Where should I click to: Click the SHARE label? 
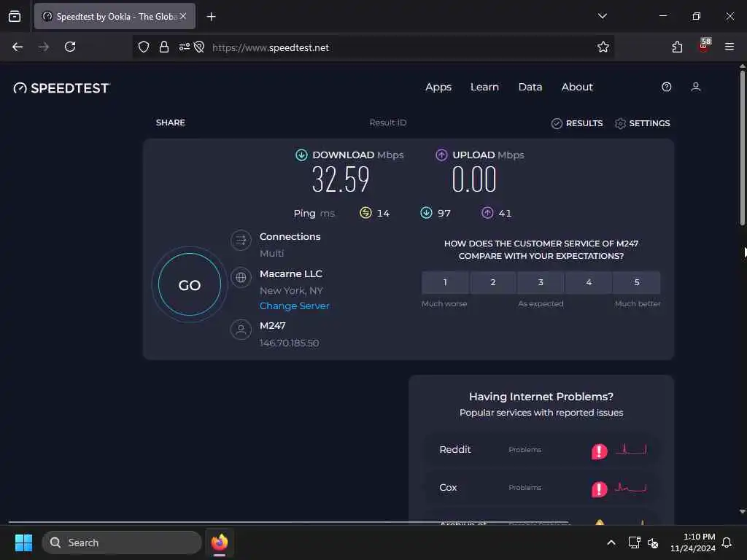click(x=171, y=122)
